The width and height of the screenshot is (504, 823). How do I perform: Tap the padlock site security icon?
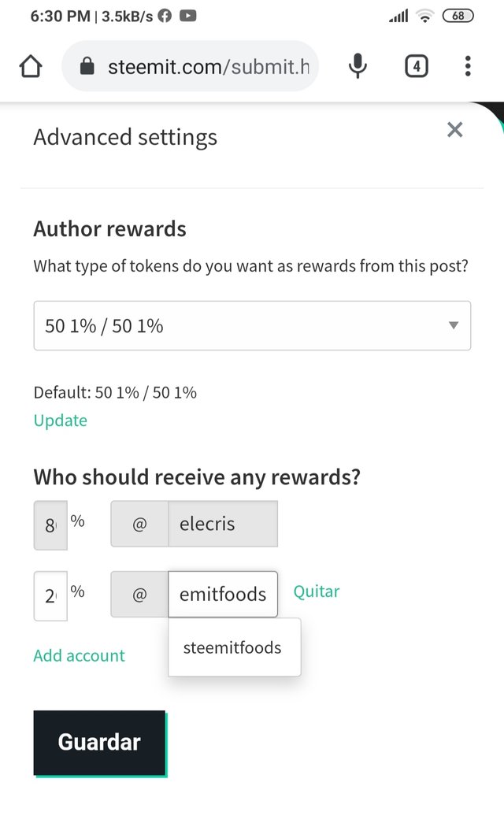tap(87, 66)
